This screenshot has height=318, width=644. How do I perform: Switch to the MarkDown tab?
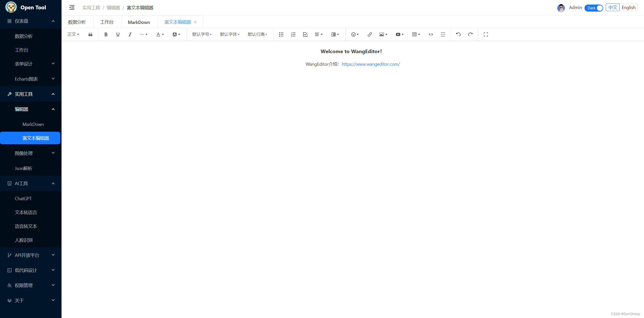pos(139,22)
